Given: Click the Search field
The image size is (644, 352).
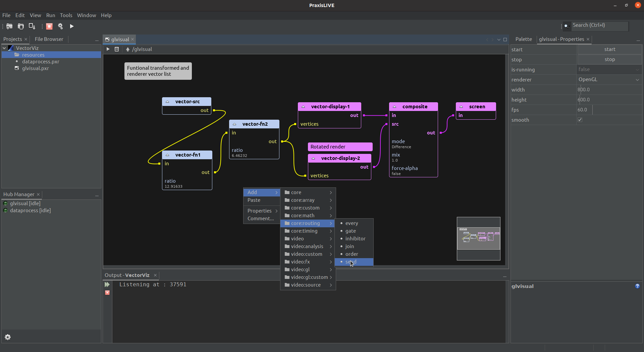Looking at the screenshot, I should coord(600,25).
